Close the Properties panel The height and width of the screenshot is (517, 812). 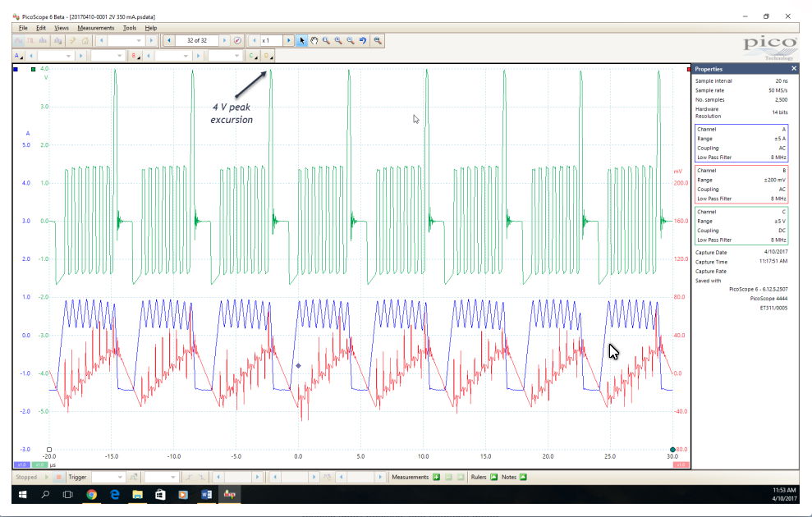(x=794, y=68)
